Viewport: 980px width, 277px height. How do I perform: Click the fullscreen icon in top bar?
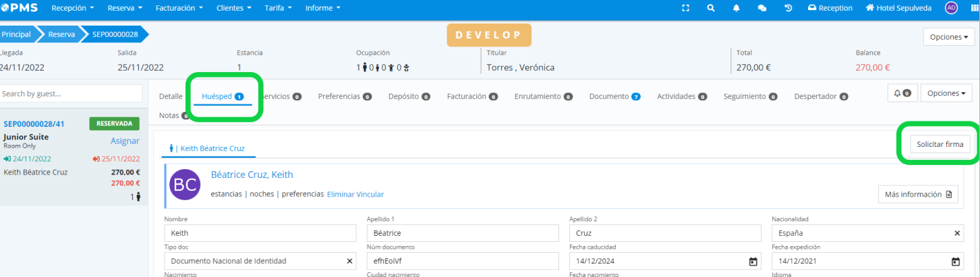[x=686, y=8]
